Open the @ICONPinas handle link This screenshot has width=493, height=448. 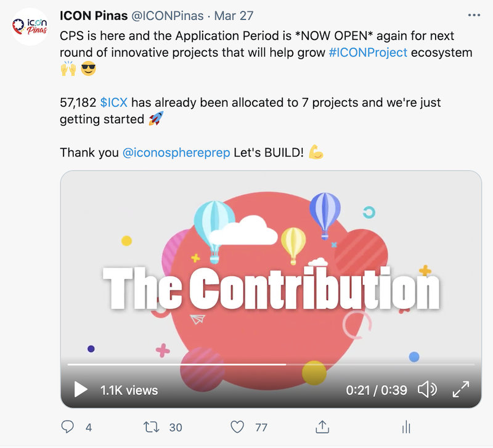(171, 15)
